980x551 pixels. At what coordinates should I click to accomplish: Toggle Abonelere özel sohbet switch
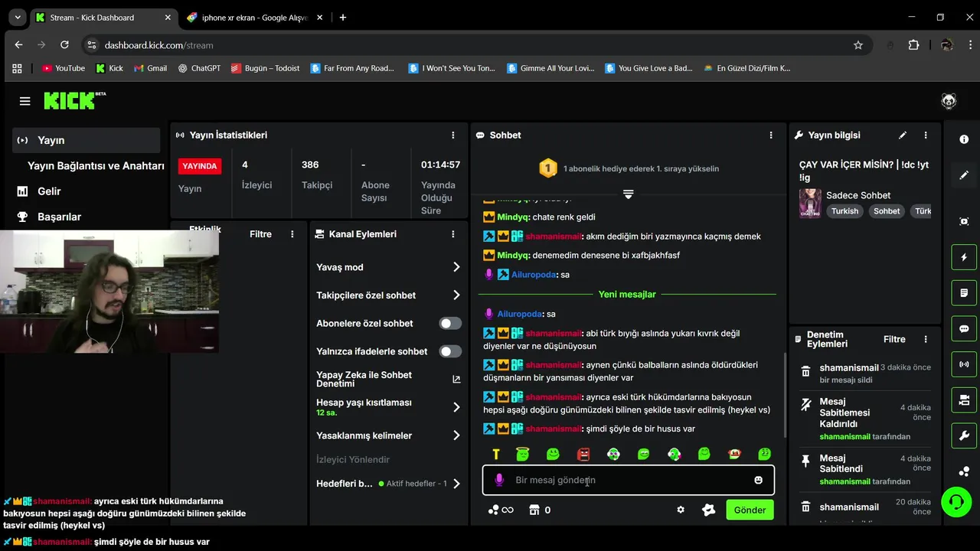click(450, 323)
